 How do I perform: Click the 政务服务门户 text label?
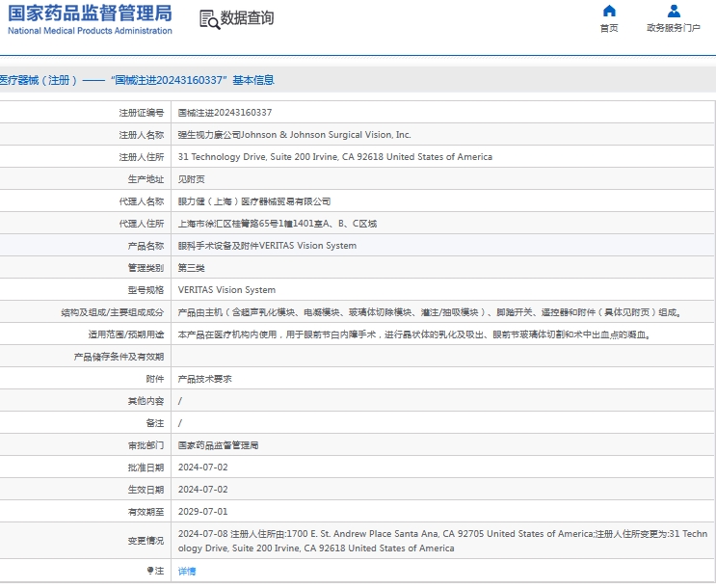coord(674,28)
